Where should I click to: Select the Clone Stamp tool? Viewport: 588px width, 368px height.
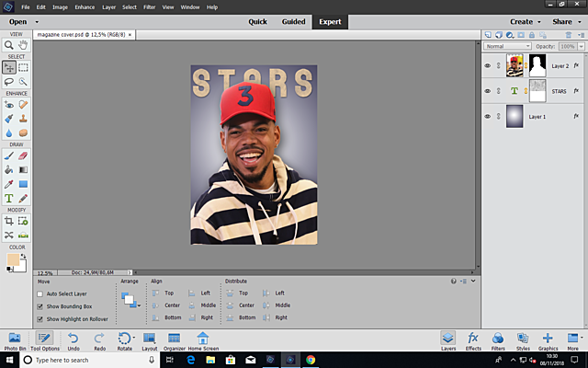[x=23, y=119]
